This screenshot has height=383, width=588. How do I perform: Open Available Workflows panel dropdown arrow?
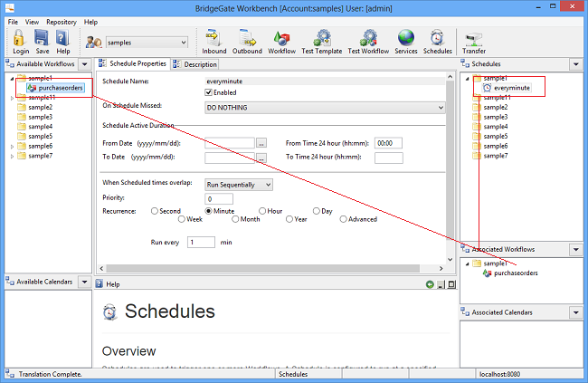point(85,64)
